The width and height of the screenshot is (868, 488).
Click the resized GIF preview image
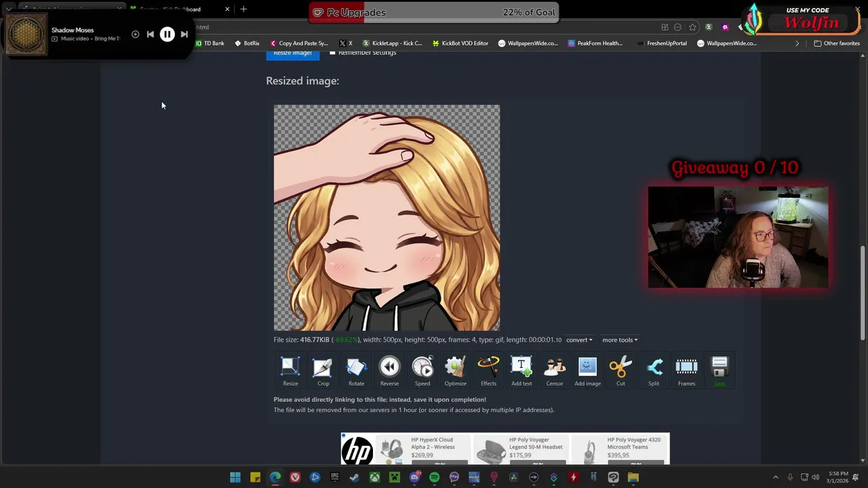coord(387,218)
